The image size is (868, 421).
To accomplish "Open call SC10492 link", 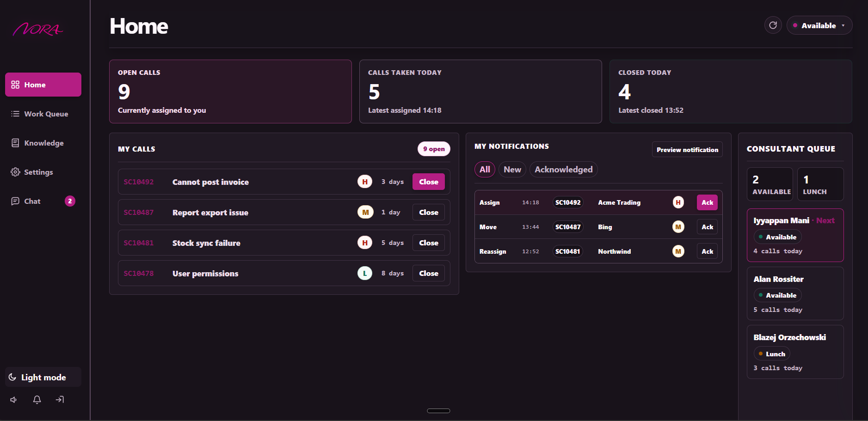I will click(x=139, y=182).
